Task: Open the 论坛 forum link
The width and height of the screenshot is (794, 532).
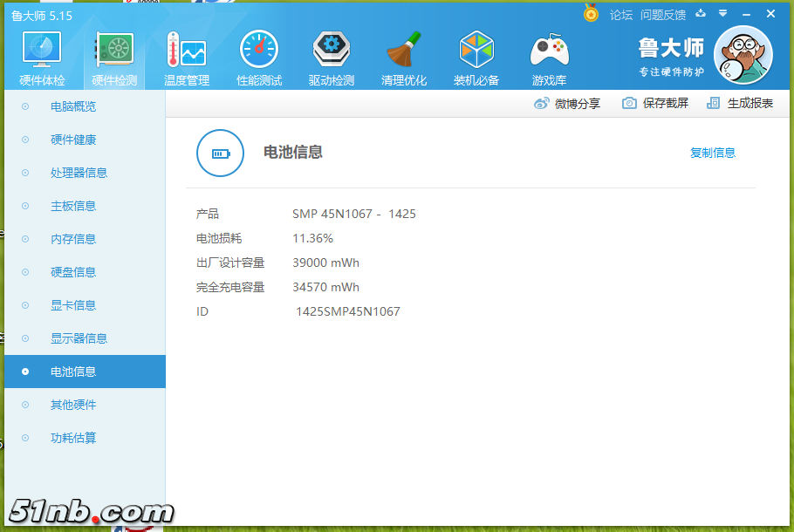Action: point(621,15)
